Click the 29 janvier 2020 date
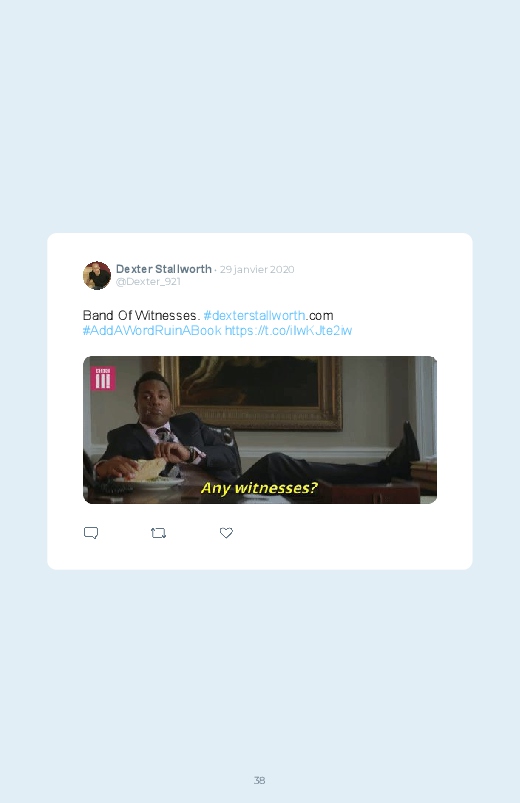Screen dimensions: 520x803 (257, 269)
